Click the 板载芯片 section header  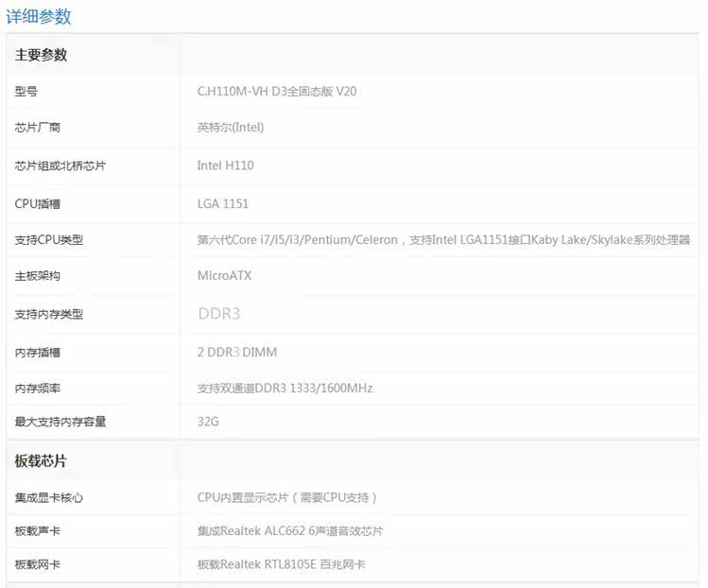[41, 461]
